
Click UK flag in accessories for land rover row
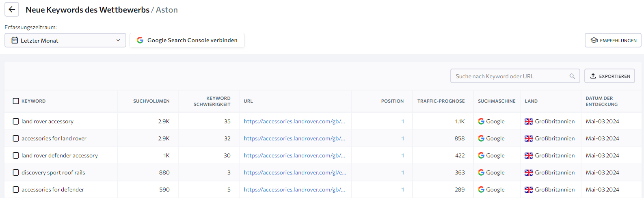point(529,138)
